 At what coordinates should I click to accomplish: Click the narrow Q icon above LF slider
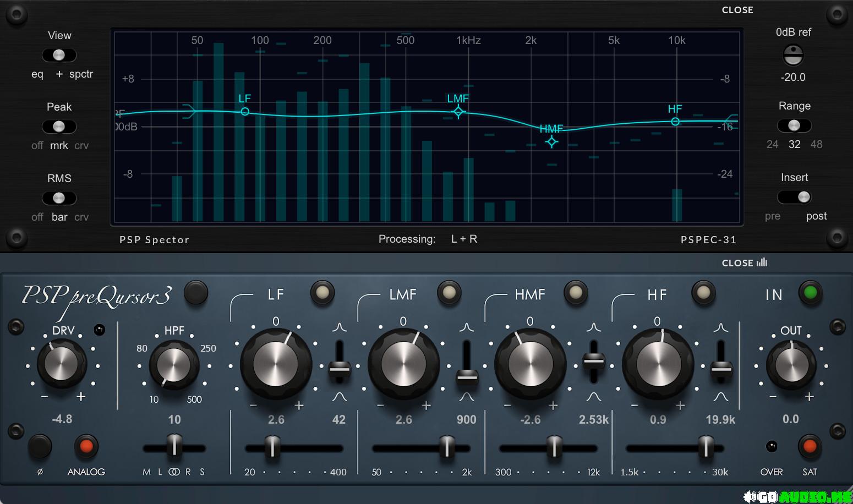tap(340, 327)
